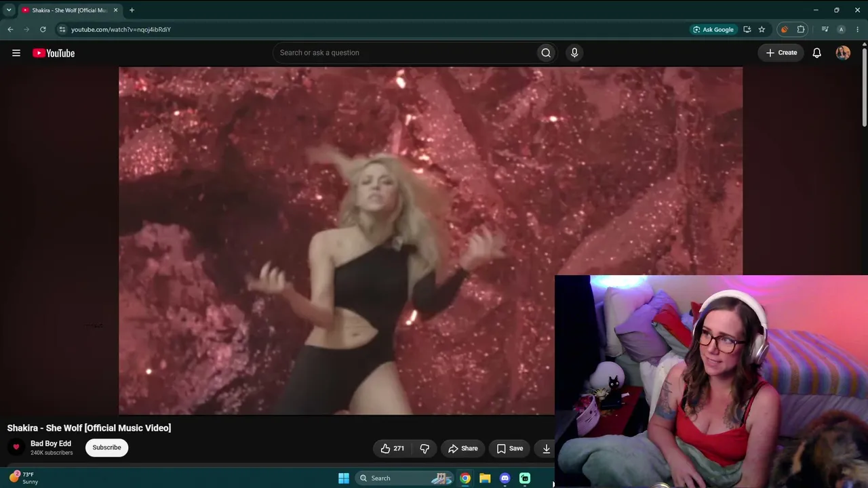Start voice search with the microphone

(574, 53)
